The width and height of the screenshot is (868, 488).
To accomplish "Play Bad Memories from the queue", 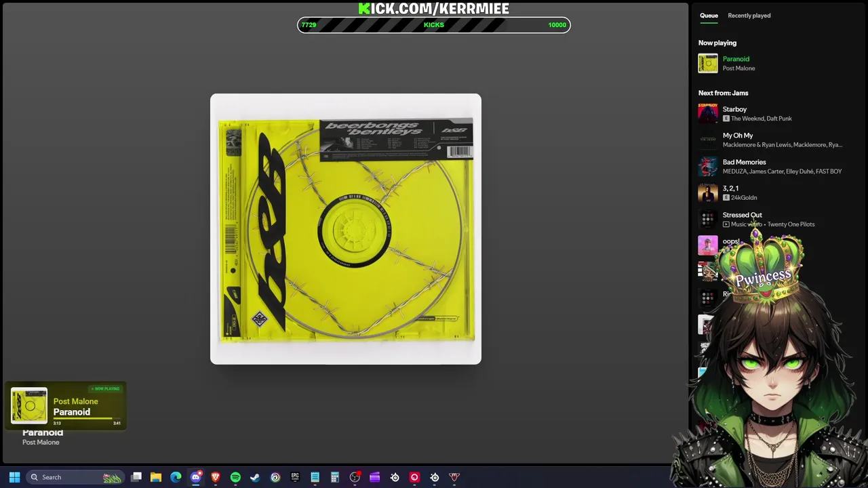I will (744, 162).
